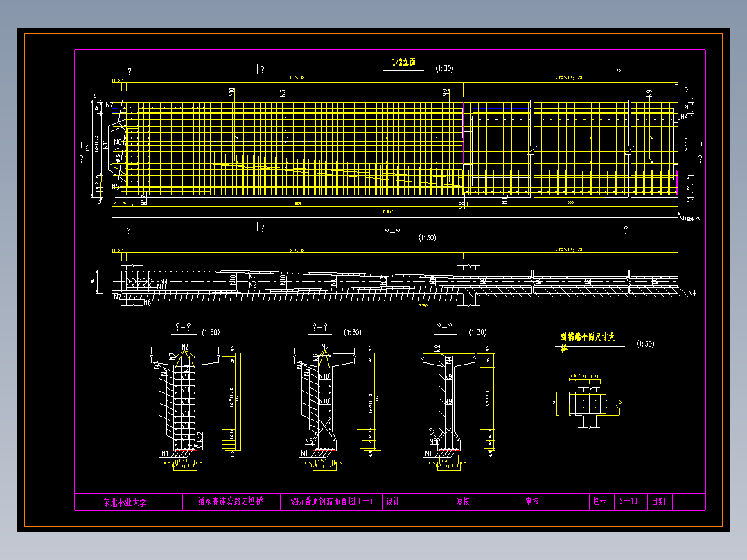Select the N9 rebar label above elevation view
This screenshot has height=560, width=747.
(x=649, y=94)
